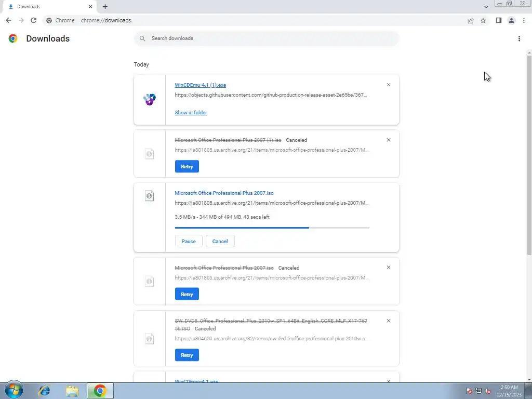
Task: Click the page vertical scrollbar thumb
Action: pos(529,155)
